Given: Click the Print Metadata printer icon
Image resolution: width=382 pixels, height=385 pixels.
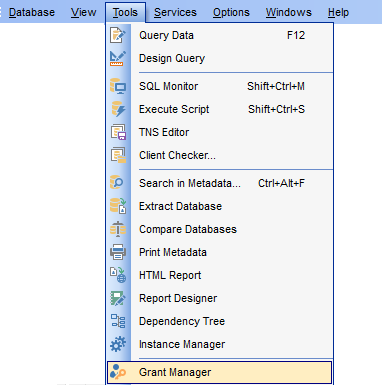Looking at the screenshot, I should 118,252.
